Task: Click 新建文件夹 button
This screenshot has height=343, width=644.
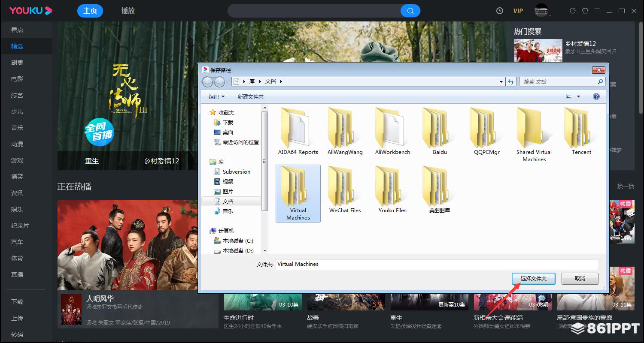Action: point(251,96)
